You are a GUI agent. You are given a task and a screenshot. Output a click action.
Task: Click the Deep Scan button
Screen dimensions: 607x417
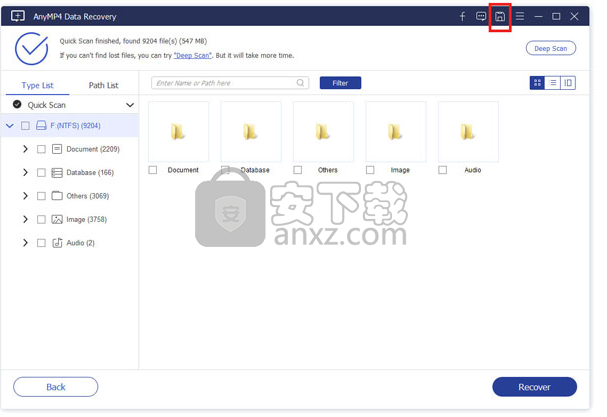click(x=550, y=48)
